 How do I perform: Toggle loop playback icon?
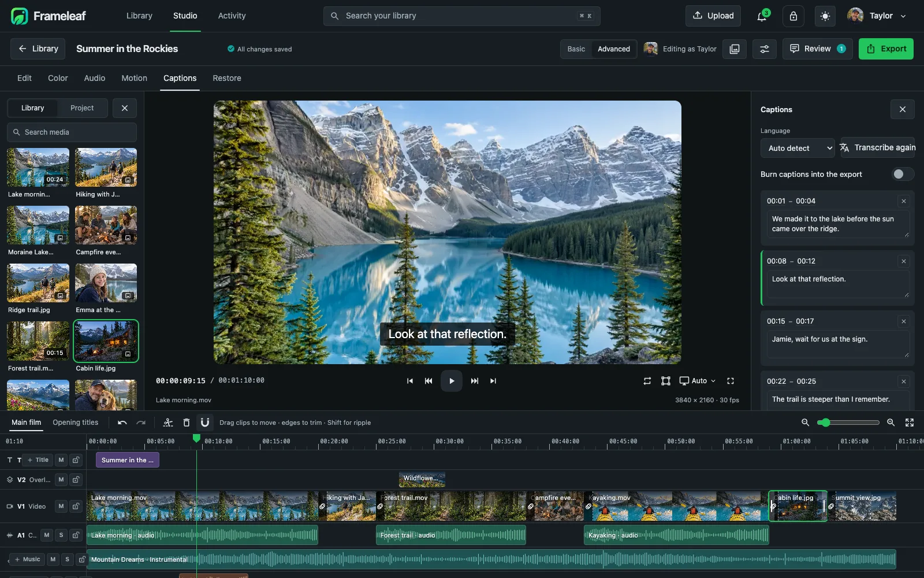647,381
